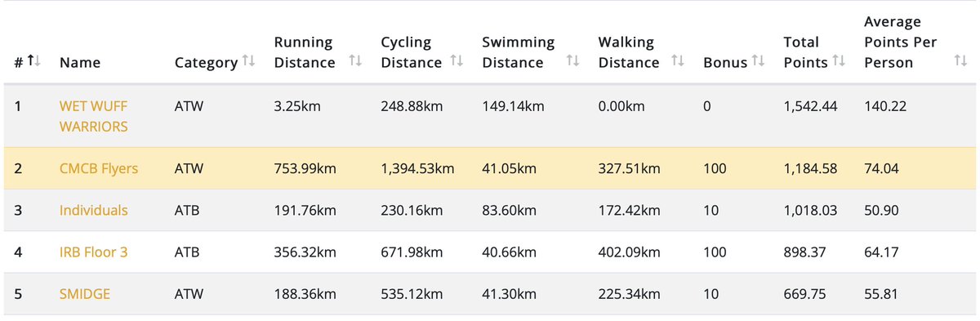Click Category column sort arrows
The width and height of the screenshot is (980, 321).
click(249, 62)
